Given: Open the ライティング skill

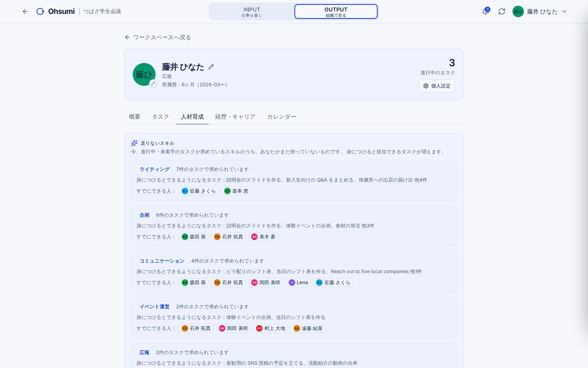Looking at the screenshot, I should pyautogui.click(x=155, y=169).
